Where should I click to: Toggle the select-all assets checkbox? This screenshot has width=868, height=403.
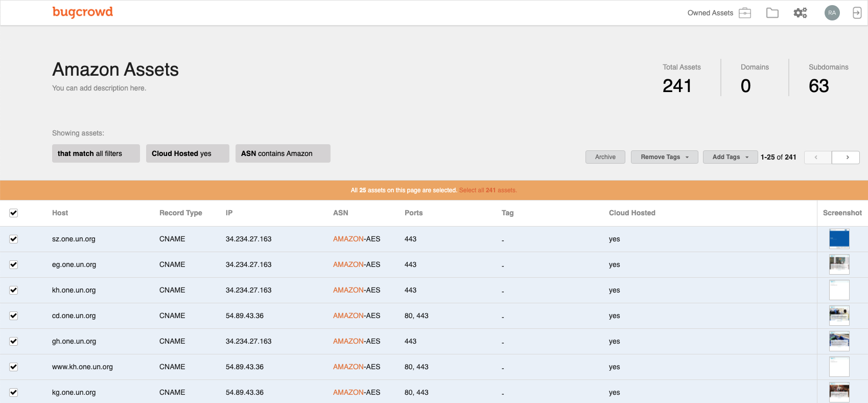[14, 213]
